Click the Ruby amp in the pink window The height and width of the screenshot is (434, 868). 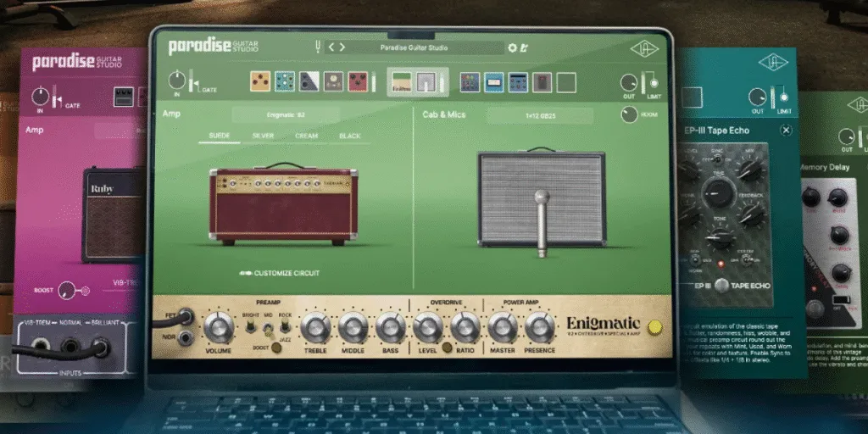(x=114, y=214)
